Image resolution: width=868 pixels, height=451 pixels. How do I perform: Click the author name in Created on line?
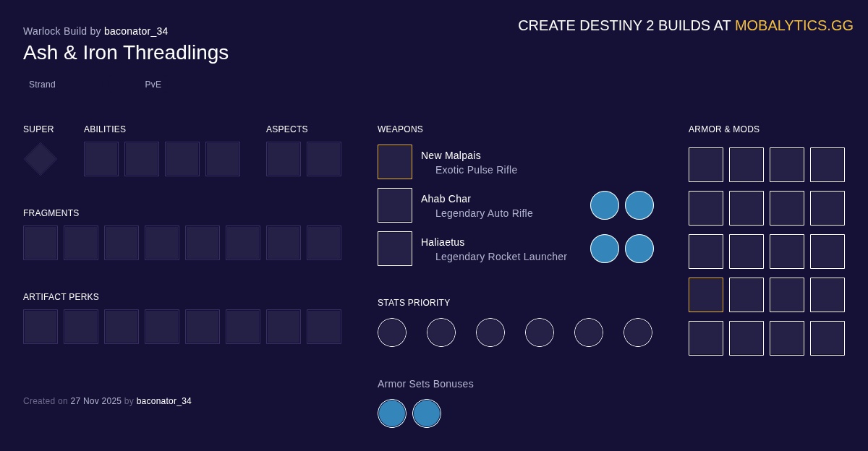[164, 401]
